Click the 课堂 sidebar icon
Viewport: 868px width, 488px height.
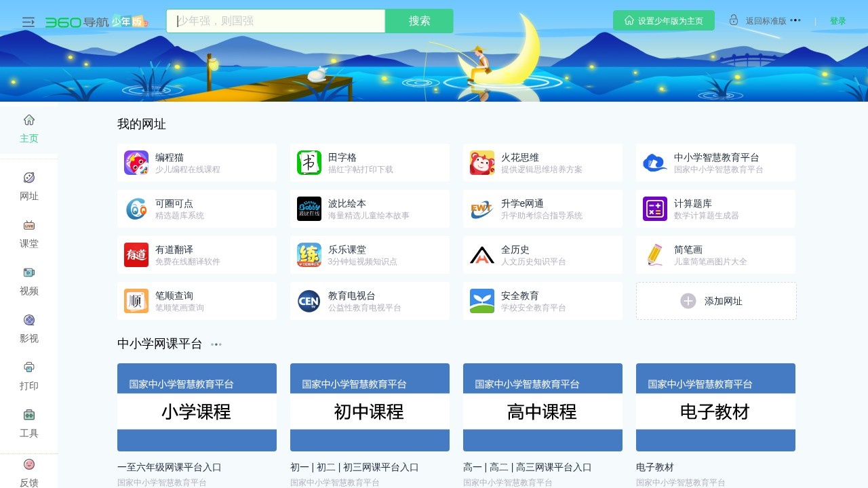pyautogui.click(x=29, y=225)
